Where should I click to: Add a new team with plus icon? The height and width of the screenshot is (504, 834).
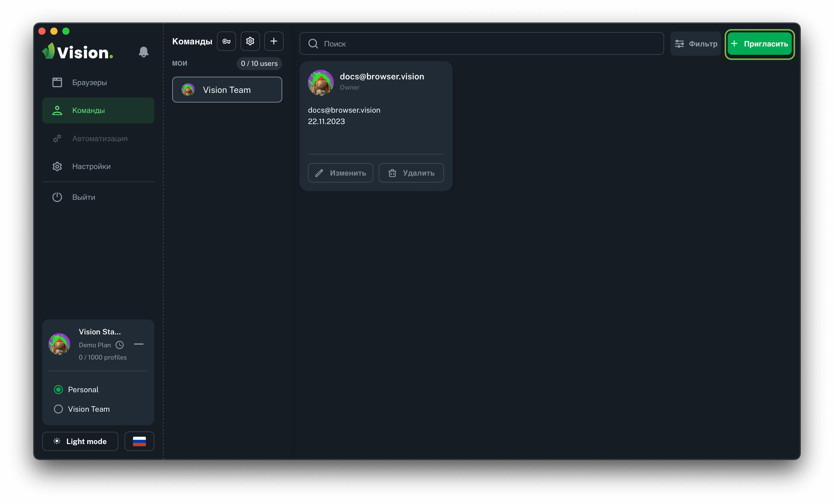click(274, 41)
